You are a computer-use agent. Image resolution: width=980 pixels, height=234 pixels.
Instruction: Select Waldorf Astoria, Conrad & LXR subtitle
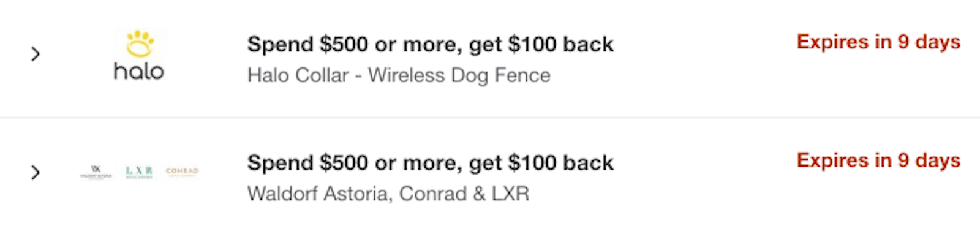pyautogui.click(x=388, y=194)
